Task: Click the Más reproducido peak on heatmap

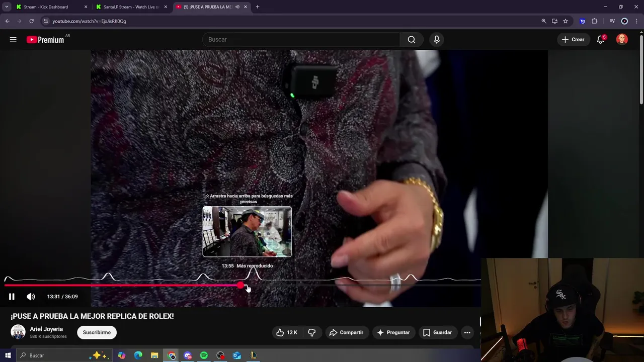Action: [254, 274]
